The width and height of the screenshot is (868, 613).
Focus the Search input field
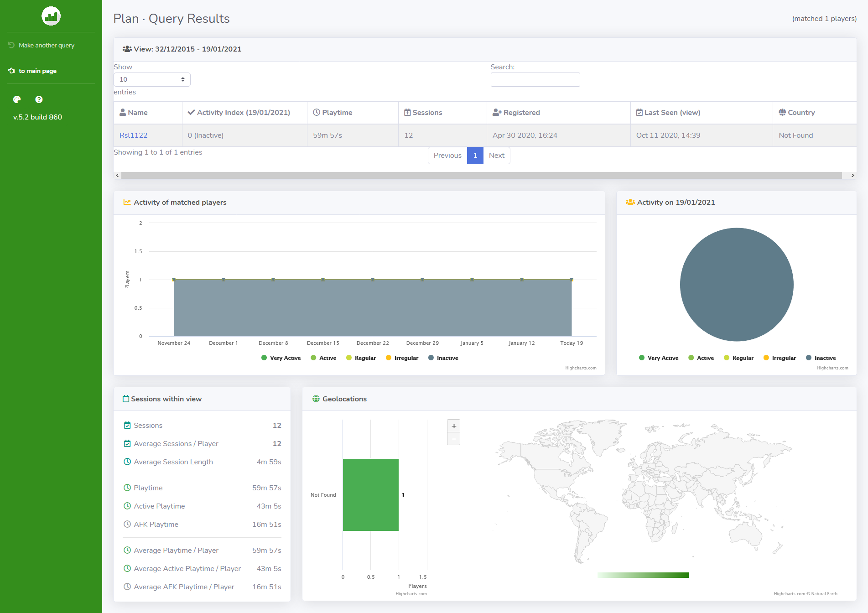(535, 79)
